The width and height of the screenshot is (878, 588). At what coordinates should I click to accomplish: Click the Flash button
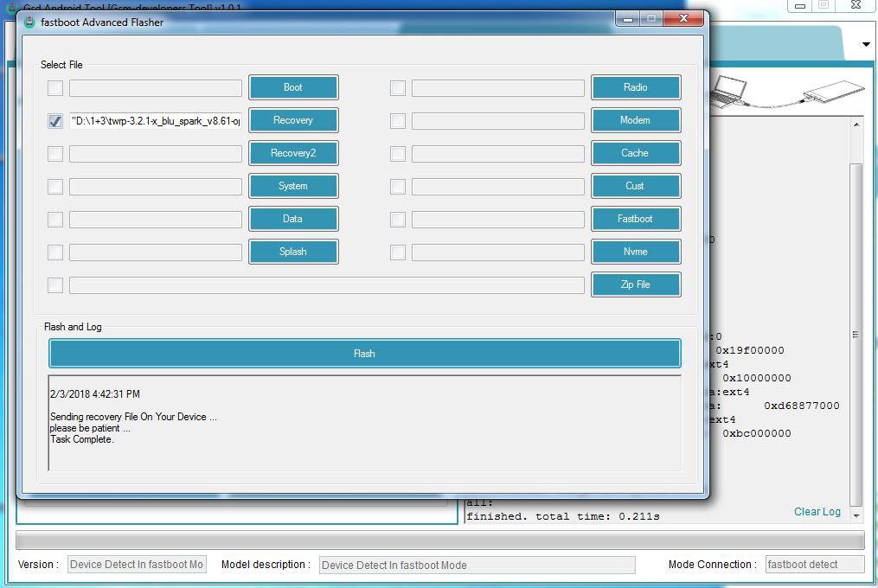(364, 354)
